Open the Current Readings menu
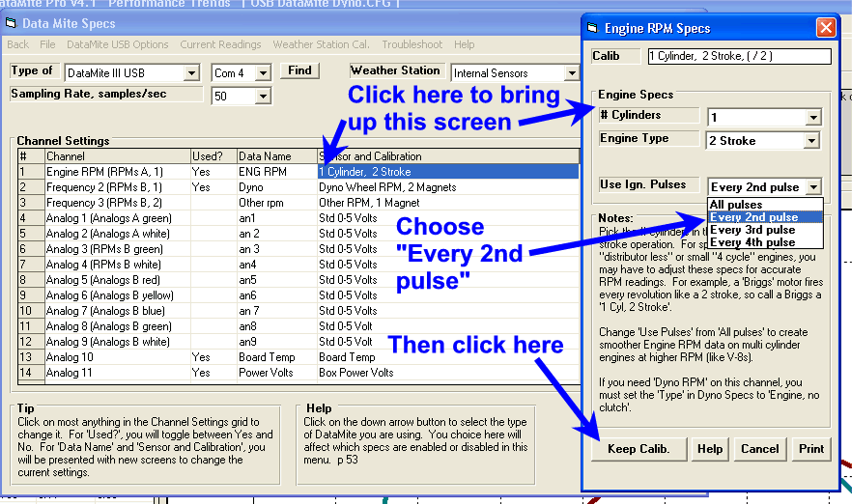The width and height of the screenshot is (852, 504). pos(220,44)
